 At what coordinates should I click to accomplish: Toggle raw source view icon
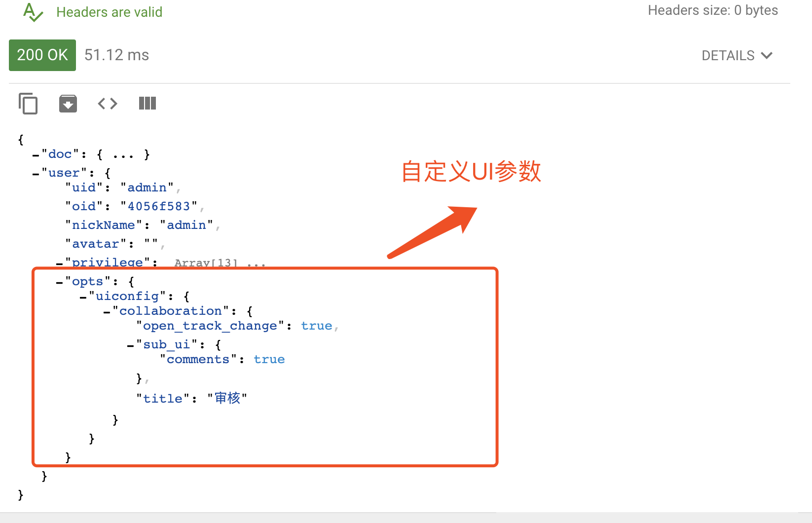[x=108, y=104]
